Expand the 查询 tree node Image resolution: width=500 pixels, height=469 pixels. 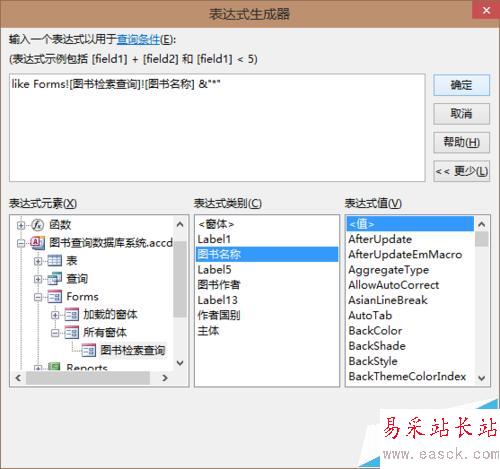pyautogui.click(x=38, y=279)
